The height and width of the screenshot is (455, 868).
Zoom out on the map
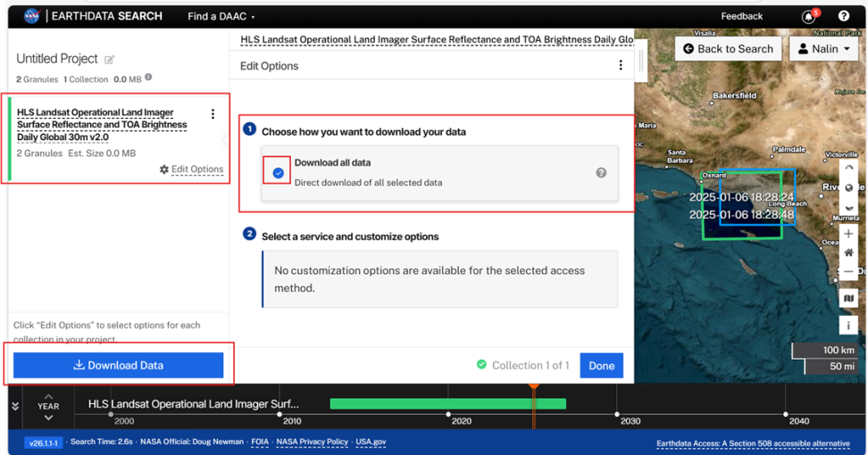848,271
